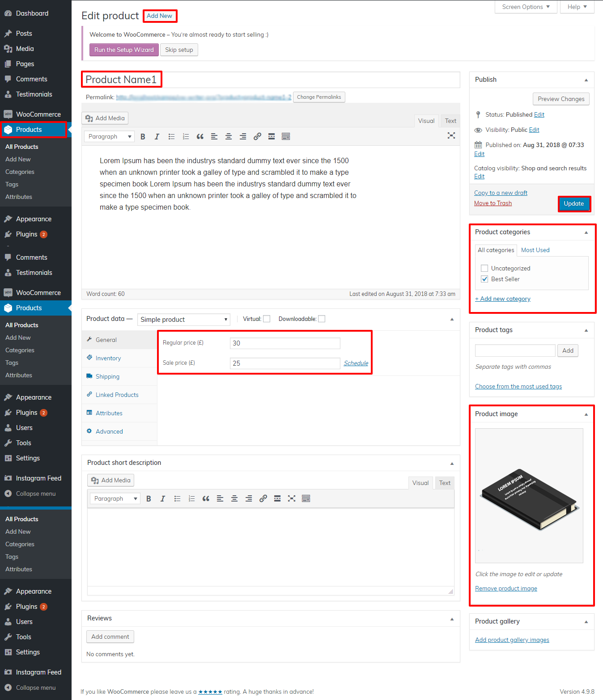The image size is (603, 700).
Task: Open the Simple product type dropdown
Action: pos(183,320)
